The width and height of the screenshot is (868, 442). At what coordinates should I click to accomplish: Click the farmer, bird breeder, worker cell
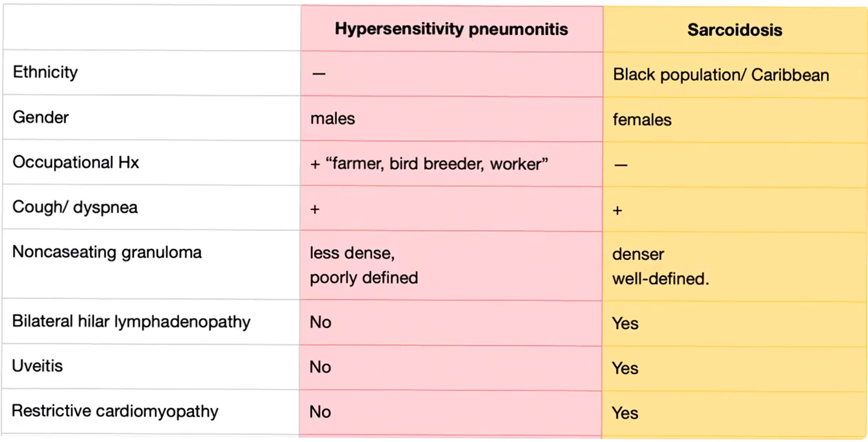(451, 163)
